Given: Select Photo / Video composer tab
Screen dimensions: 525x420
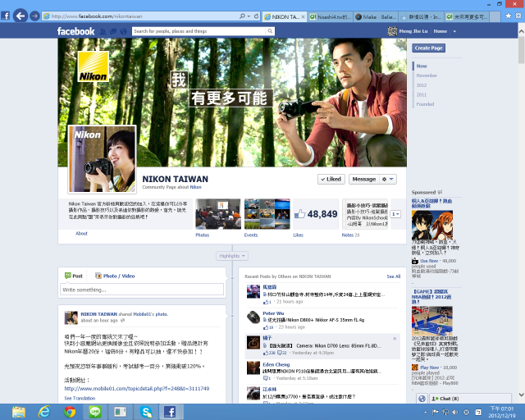Looking at the screenshot, I should point(115,276).
